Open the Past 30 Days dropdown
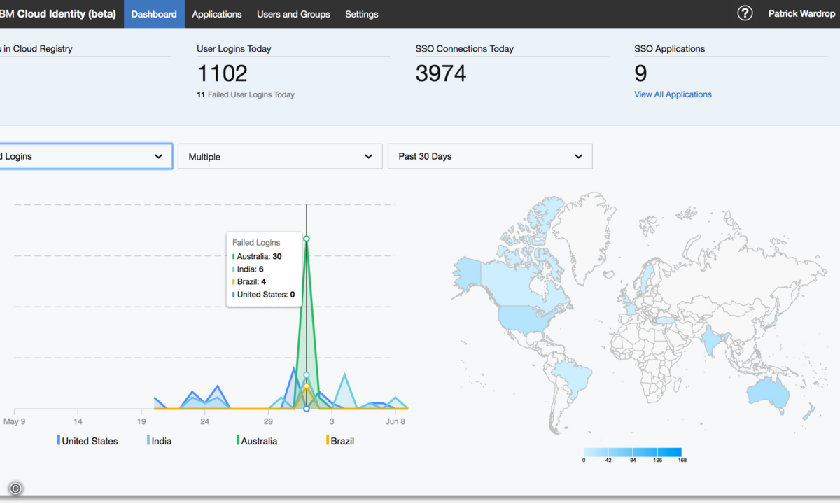The image size is (840, 504). click(x=490, y=156)
